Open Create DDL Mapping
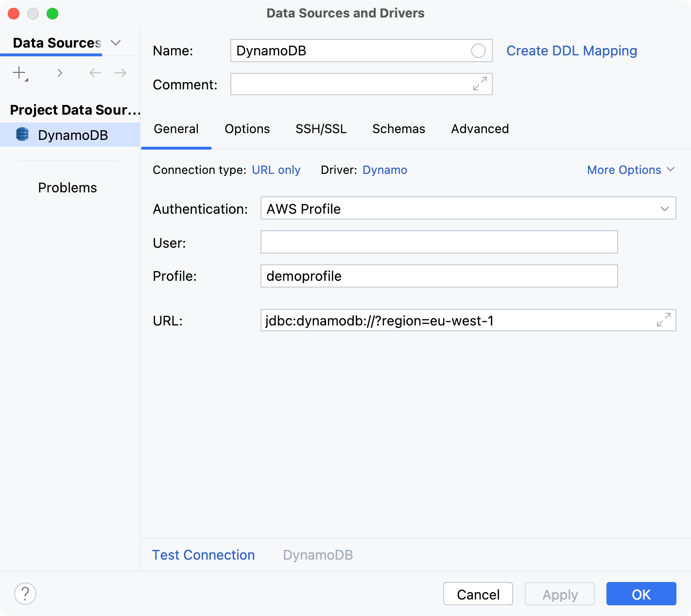691x616 pixels. pos(571,51)
